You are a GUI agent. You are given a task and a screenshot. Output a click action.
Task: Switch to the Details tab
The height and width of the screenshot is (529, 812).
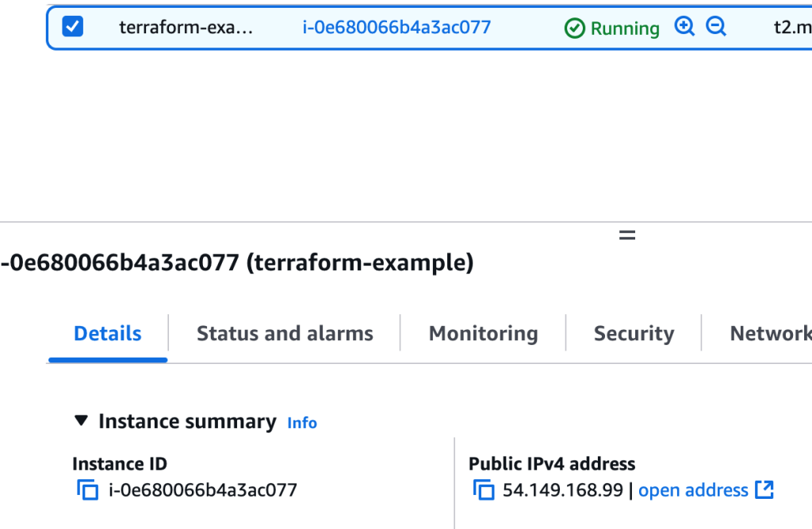point(108,334)
